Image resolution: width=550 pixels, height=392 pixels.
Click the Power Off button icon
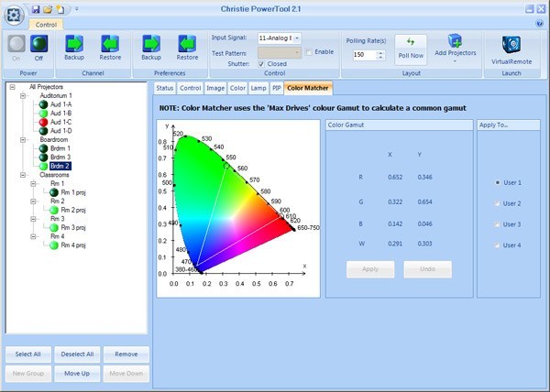tap(38, 43)
